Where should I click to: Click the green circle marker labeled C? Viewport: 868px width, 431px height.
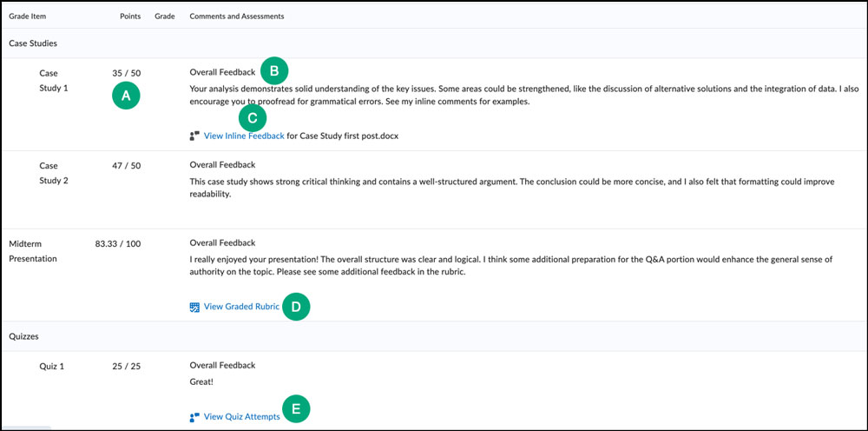252,117
